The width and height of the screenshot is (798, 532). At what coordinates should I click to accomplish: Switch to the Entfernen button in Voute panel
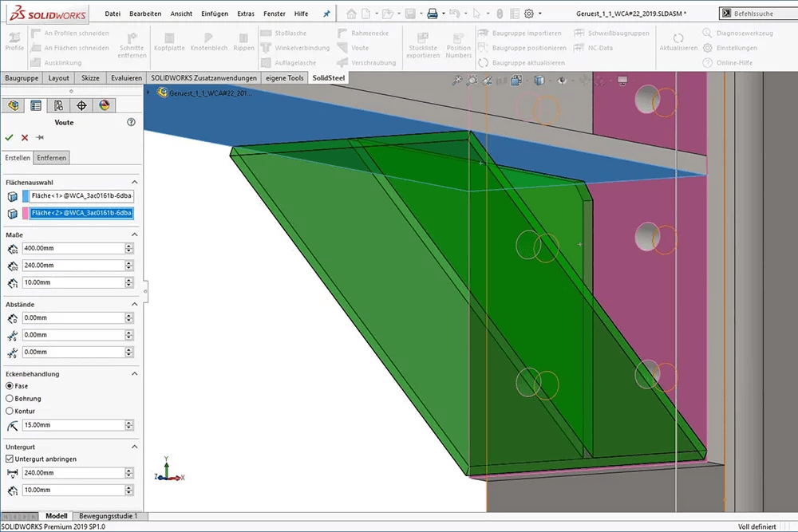(51, 157)
